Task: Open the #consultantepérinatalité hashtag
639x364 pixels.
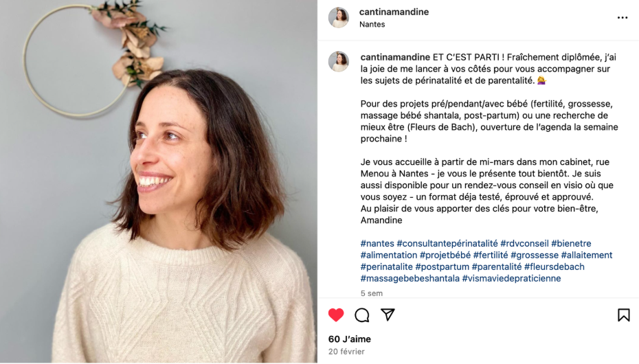Action: click(x=447, y=244)
